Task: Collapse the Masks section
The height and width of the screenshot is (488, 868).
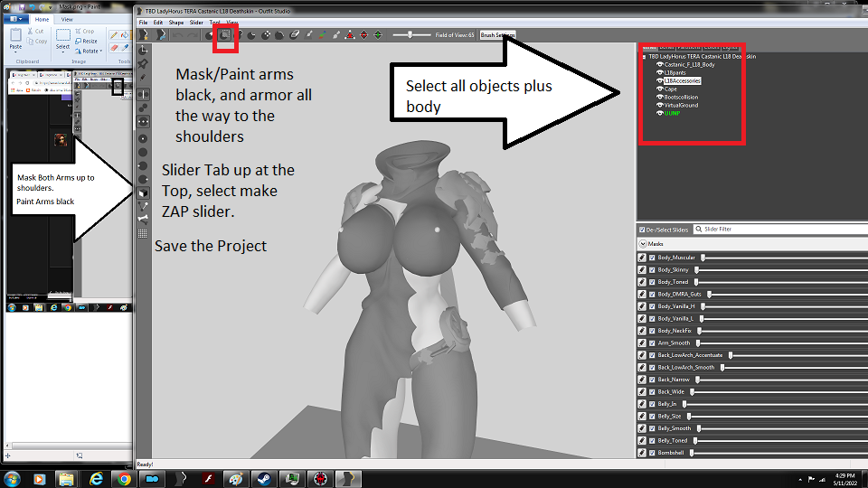Action: [643, 243]
